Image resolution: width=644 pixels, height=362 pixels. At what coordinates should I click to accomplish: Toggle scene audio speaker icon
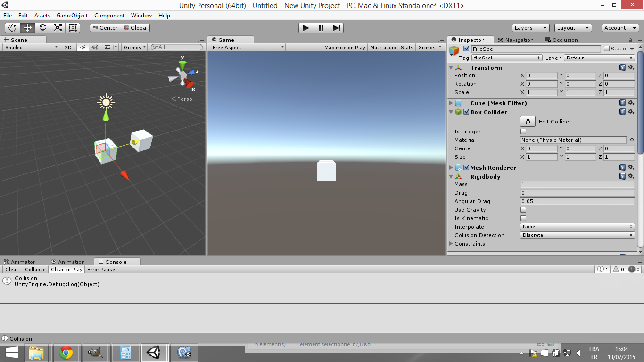click(x=95, y=47)
